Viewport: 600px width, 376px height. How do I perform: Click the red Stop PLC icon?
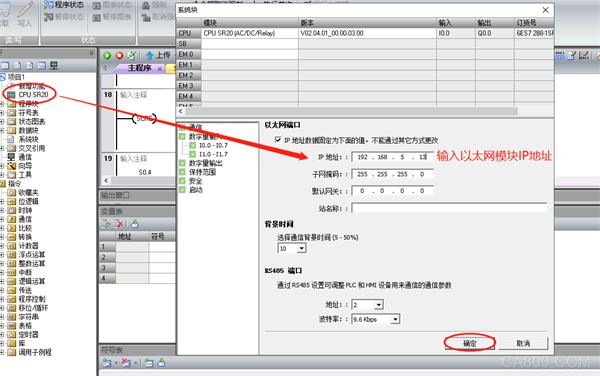119,56
